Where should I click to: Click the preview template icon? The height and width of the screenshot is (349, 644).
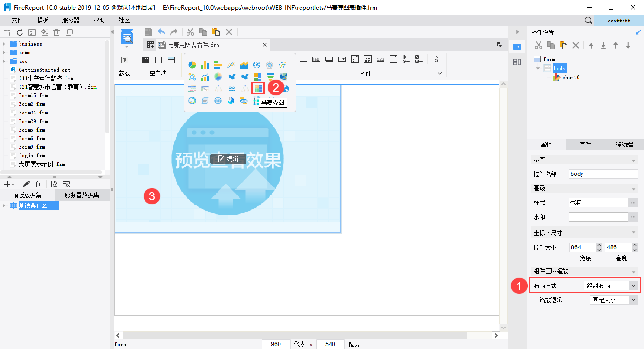tap(126, 37)
